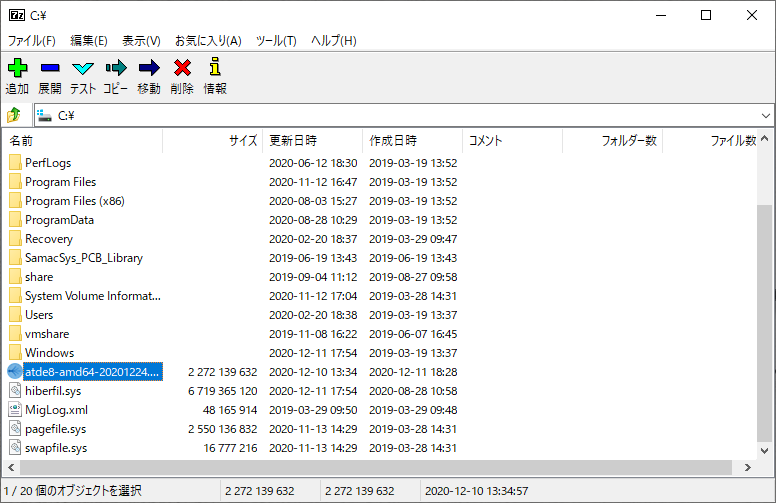Expand the address path dropdown arrow
This screenshot has height=503, width=776.
(x=765, y=116)
